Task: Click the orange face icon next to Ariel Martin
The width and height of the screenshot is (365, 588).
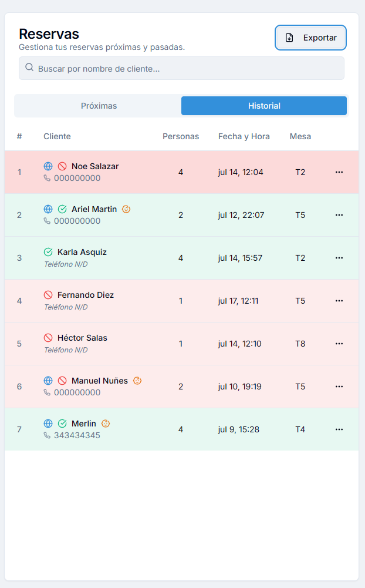Action: (x=126, y=209)
